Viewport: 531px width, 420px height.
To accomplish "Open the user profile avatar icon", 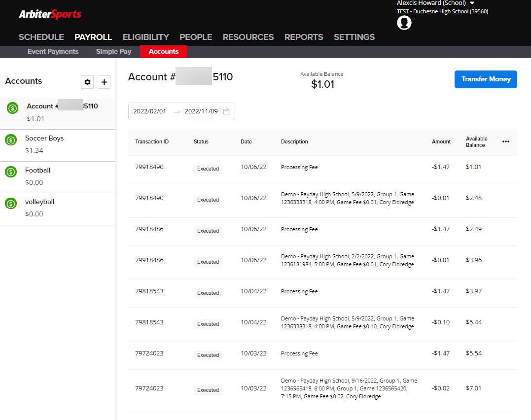I will (x=404, y=23).
